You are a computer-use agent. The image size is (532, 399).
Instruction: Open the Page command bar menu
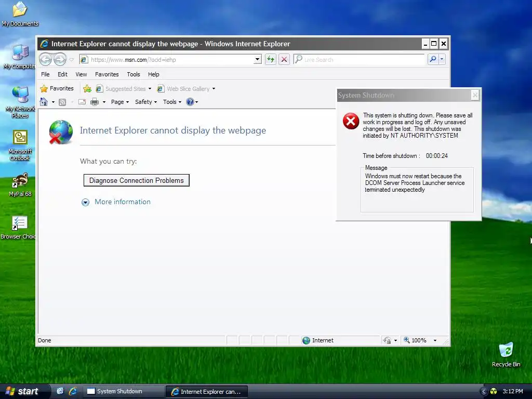[x=120, y=102]
